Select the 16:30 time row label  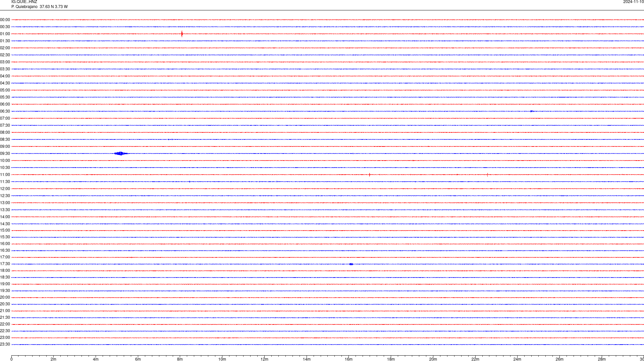(5, 250)
